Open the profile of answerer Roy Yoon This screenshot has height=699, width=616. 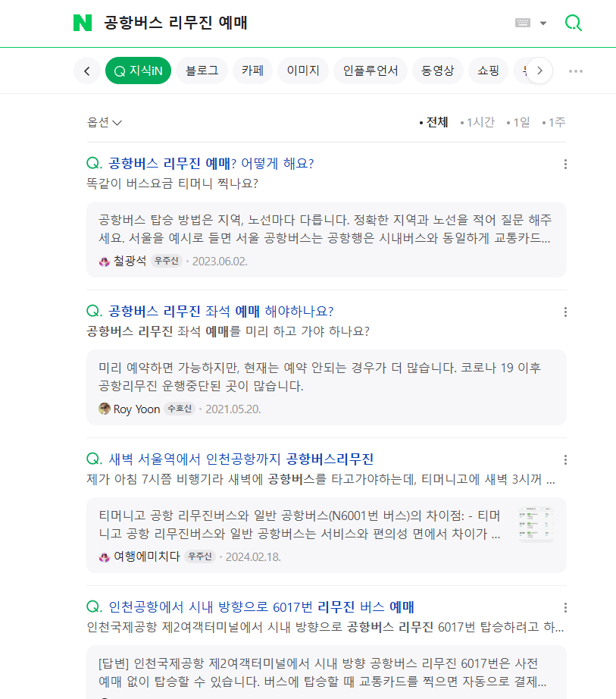[x=136, y=409]
